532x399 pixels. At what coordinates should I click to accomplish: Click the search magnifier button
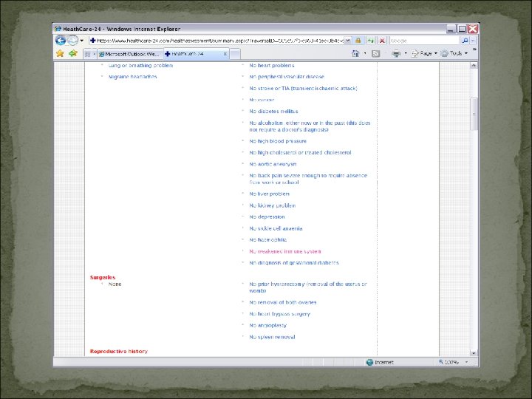(465, 41)
